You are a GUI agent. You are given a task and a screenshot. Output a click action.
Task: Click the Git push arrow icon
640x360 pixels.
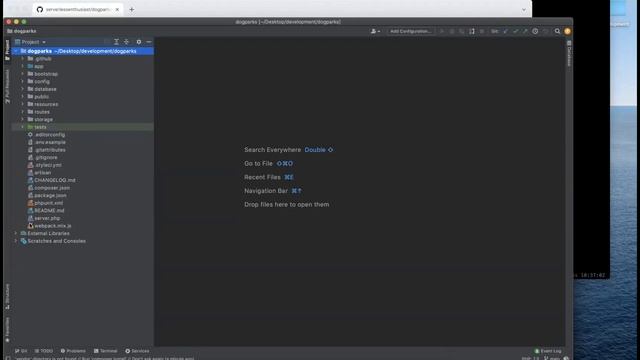pyautogui.click(x=525, y=31)
